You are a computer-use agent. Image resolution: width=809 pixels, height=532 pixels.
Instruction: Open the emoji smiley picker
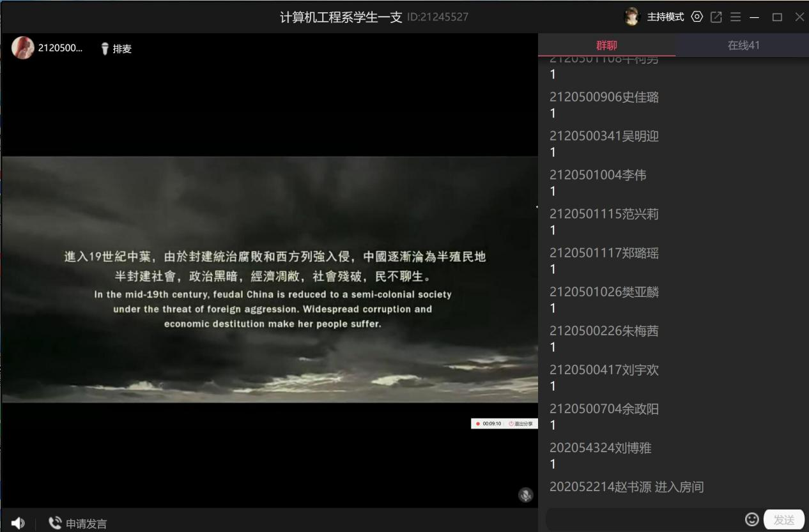[x=752, y=519]
